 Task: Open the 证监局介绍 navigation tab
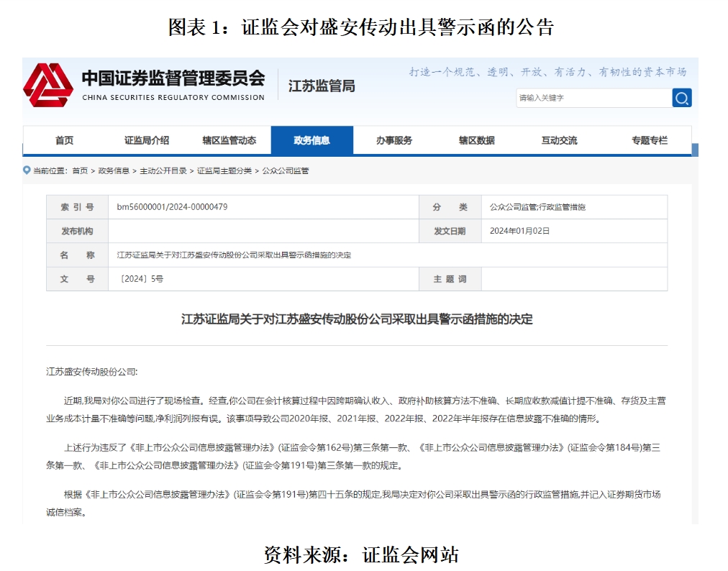(x=147, y=140)
